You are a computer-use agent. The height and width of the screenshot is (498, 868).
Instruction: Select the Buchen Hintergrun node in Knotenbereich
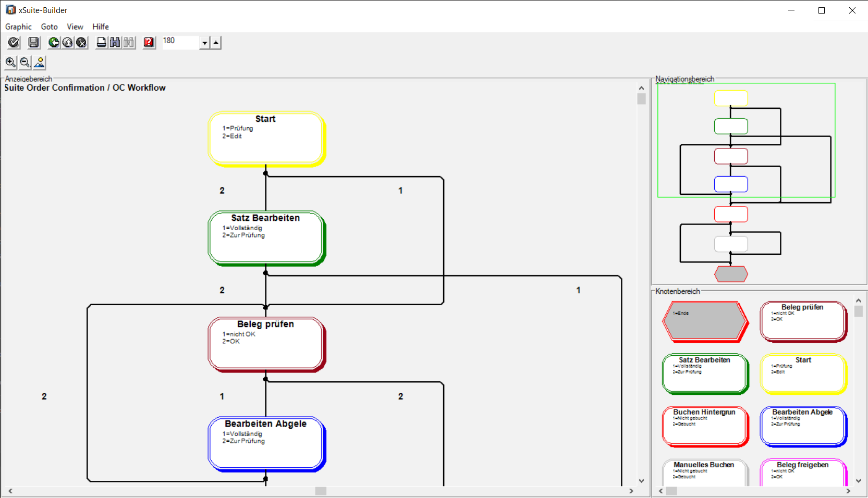tap(704, 426)
